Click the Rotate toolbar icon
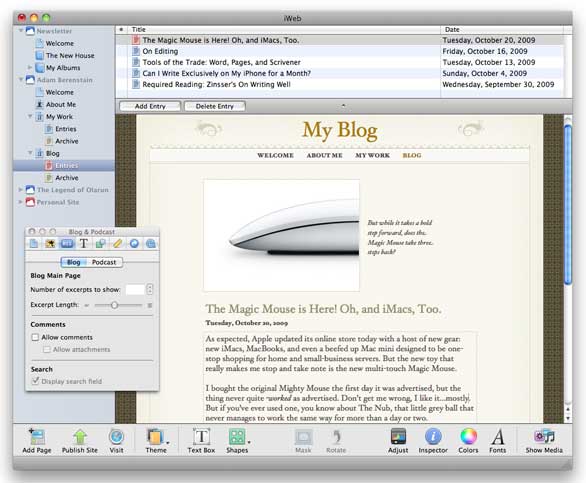Image resolution: width=586 pixels, height=483 pixels. click(336, 437)
